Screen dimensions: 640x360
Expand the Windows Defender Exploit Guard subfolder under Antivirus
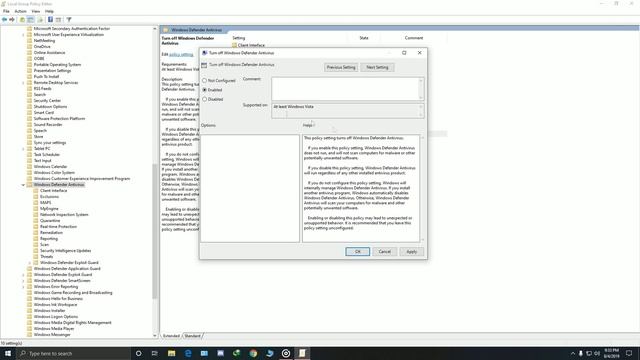[30, 263]
